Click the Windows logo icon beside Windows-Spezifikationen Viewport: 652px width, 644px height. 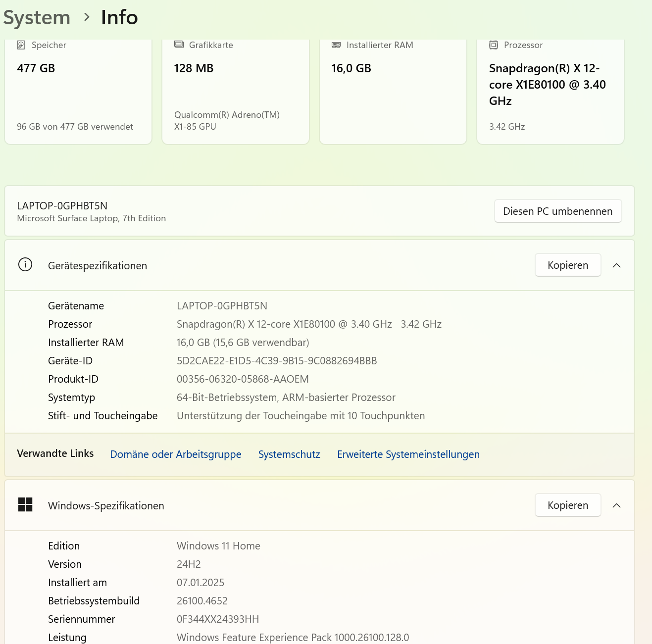25,505
